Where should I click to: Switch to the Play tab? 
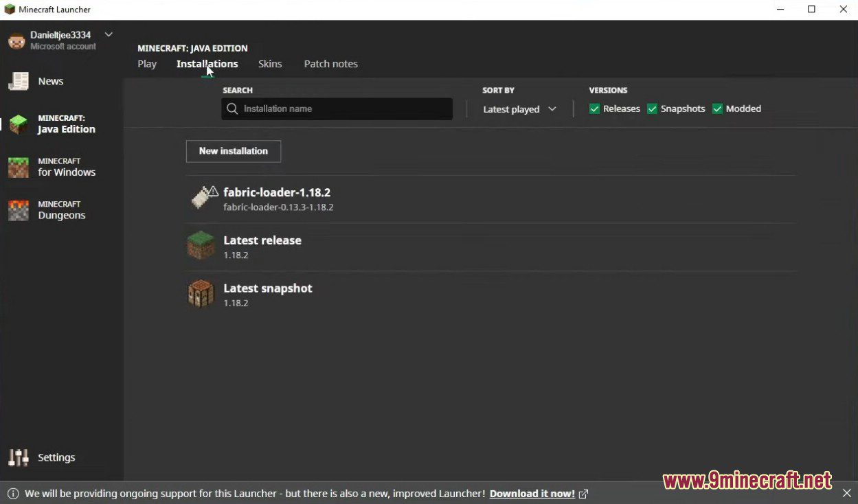tap(147, 64)
